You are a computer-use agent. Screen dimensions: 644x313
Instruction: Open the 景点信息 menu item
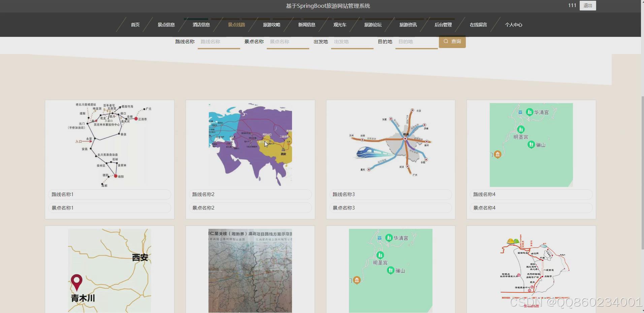(x=166, y=25)
